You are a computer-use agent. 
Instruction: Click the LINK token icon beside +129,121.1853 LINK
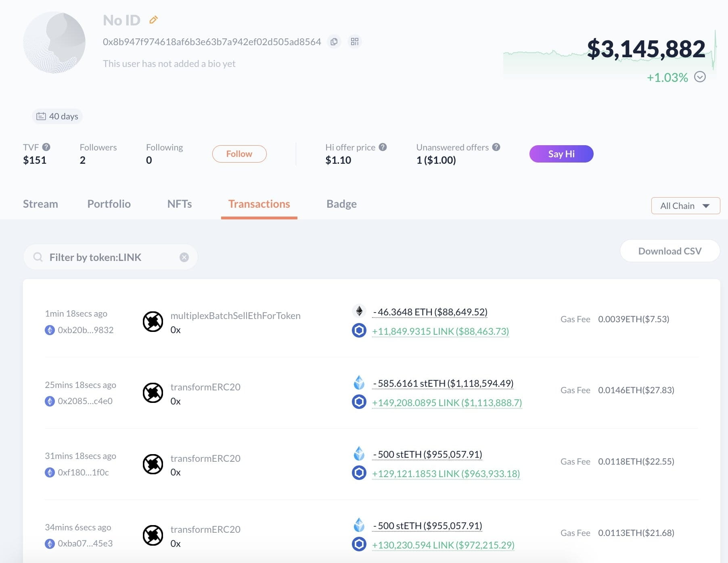click(359, 473)
